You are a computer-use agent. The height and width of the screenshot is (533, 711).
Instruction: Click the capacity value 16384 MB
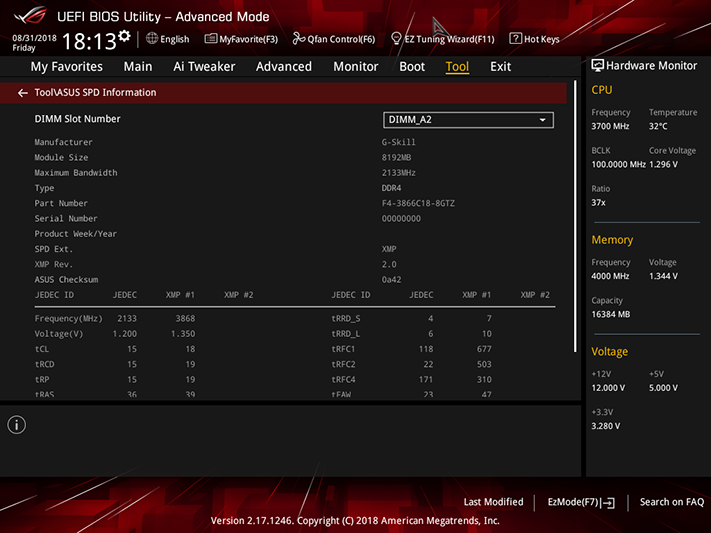pyautogui.click(x=610, y=314)
